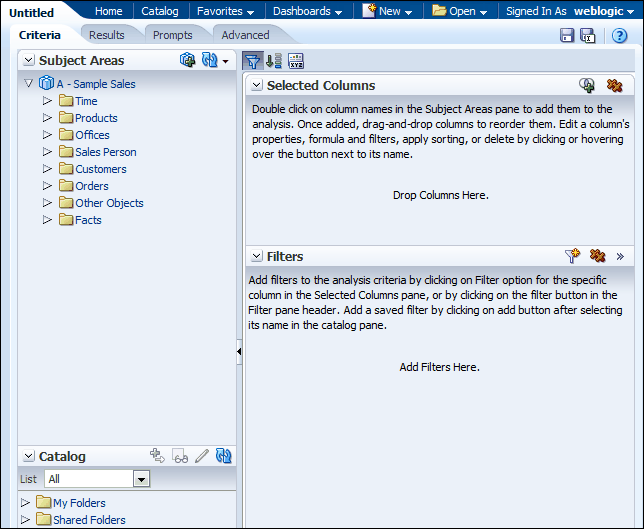The height and width of the screenshot is (529, 644).
Task: Switch to the Advanced tab
Action: pyautogui.click(x=245, y=35)
